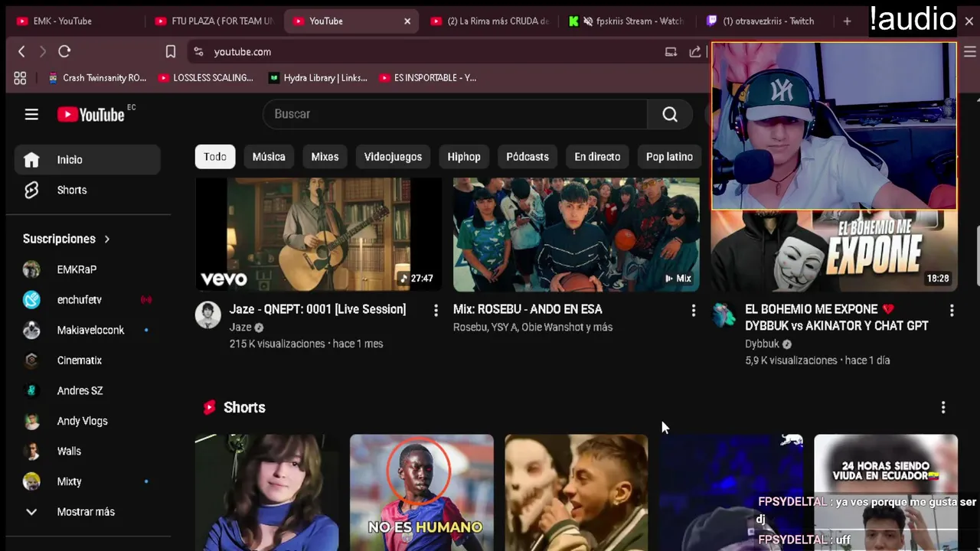The height and width of the screenshot is (551, 980).
Task: Click the search magnifier button
Action: [670, 114]
